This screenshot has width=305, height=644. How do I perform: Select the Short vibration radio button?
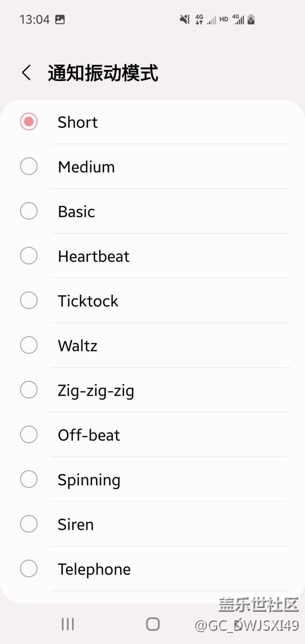[x=29, y=122]
